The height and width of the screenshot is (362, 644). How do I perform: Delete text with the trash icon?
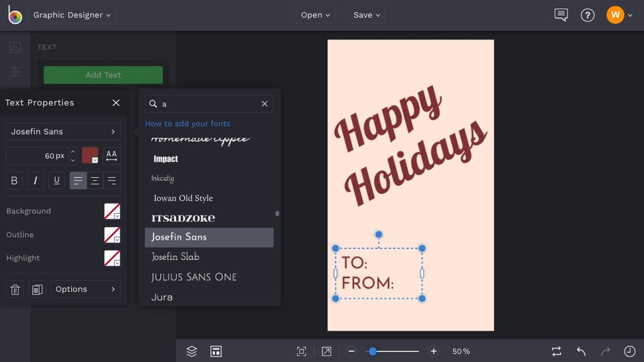click(15, 289)
